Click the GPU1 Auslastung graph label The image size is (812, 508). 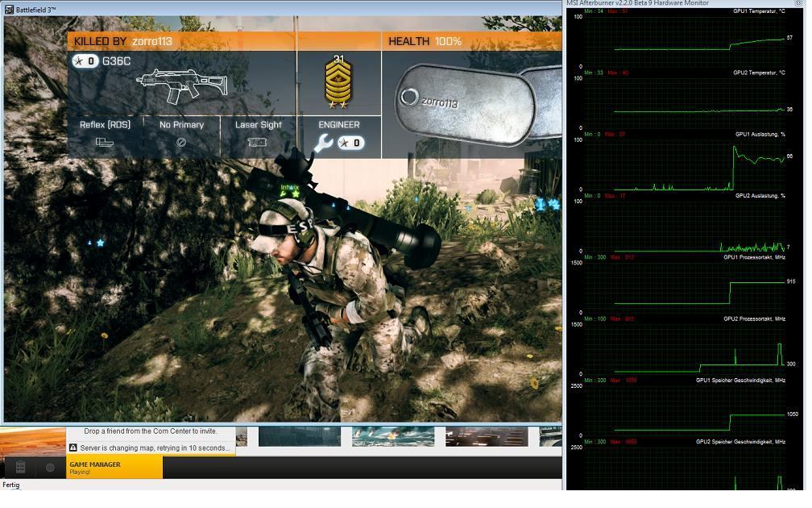(x=760, y=134)
